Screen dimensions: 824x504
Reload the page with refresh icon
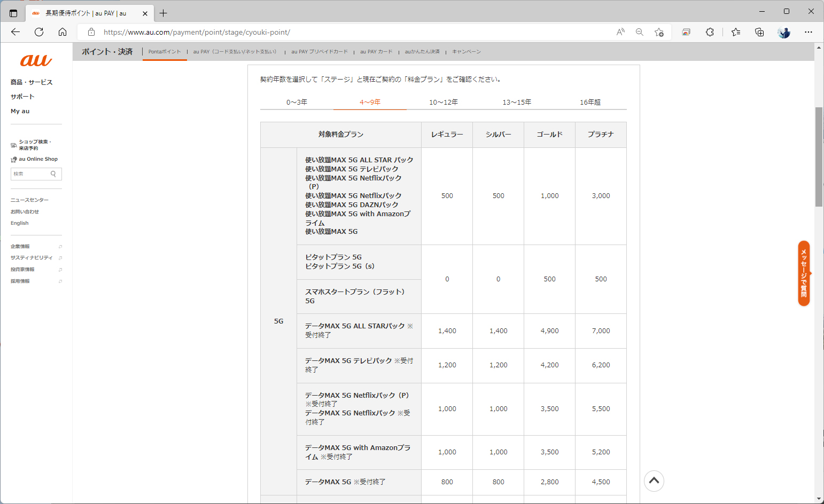tap(39, 32)
